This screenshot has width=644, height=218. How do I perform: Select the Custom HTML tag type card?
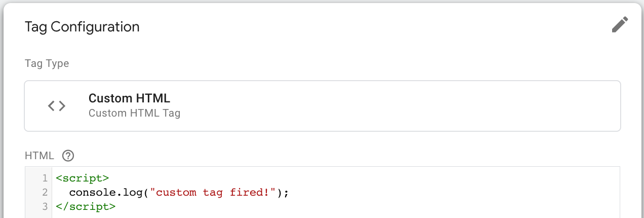tap(323, 105)
